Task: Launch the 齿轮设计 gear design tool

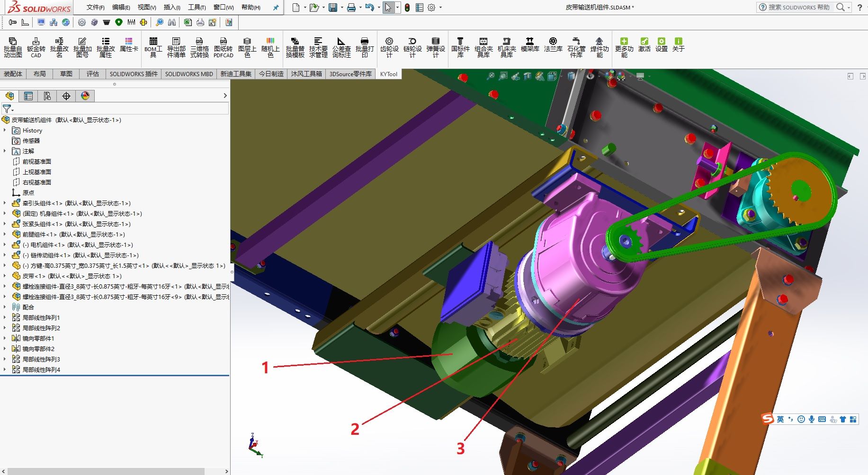Action: click(x=389, y=47)
